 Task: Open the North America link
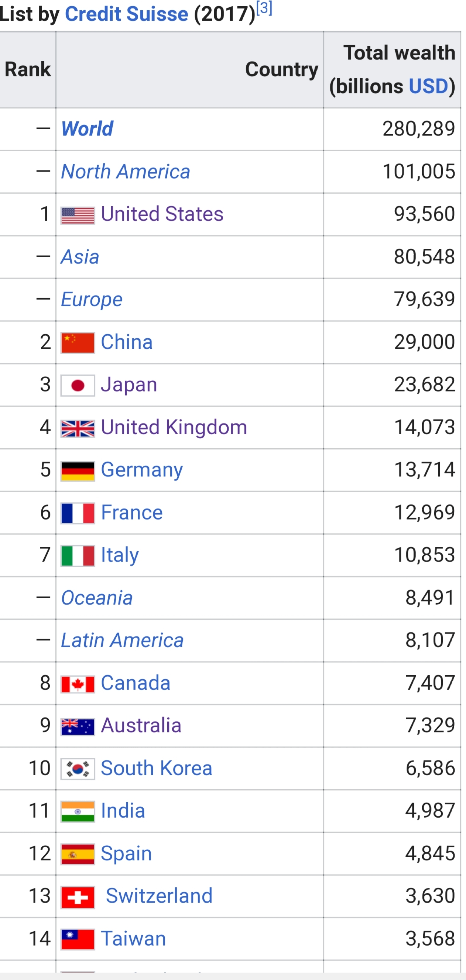[126, 172]
